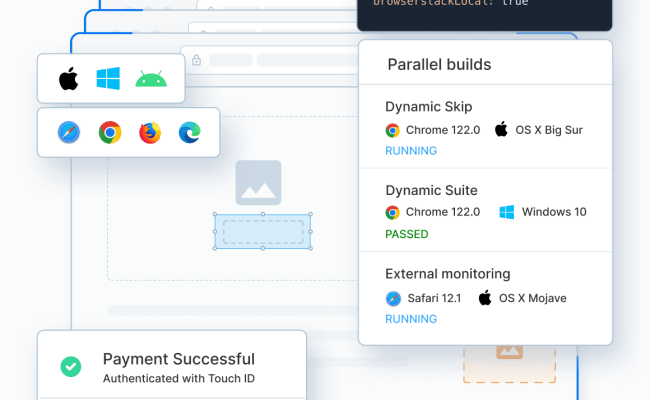
Task: Click Authenticated with Touch ID text
Action: click(179, 378)
